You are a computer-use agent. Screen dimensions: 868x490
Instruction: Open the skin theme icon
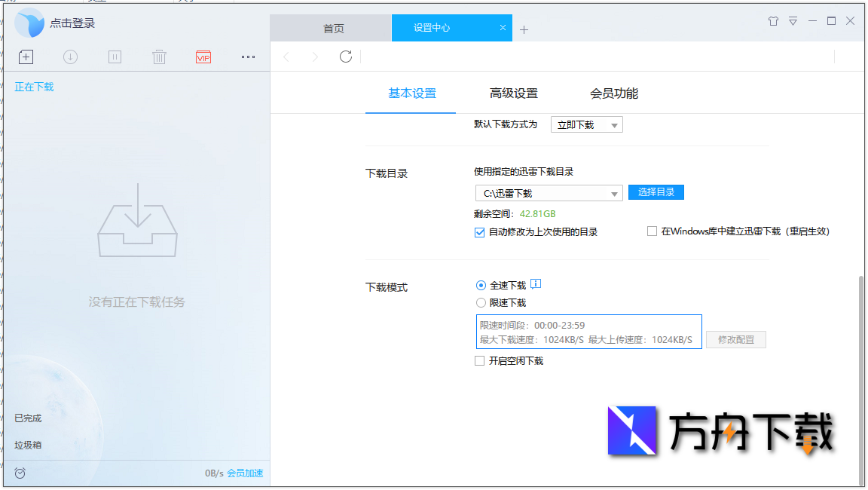(x=773, y=22)
